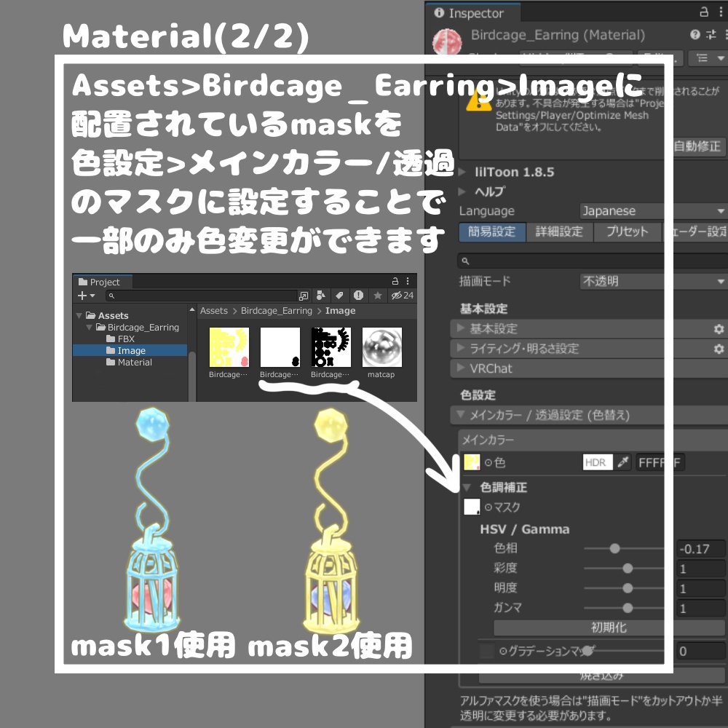
Task: Click the filter-by-label icon in Project toolbar
Action: (340, 296)
